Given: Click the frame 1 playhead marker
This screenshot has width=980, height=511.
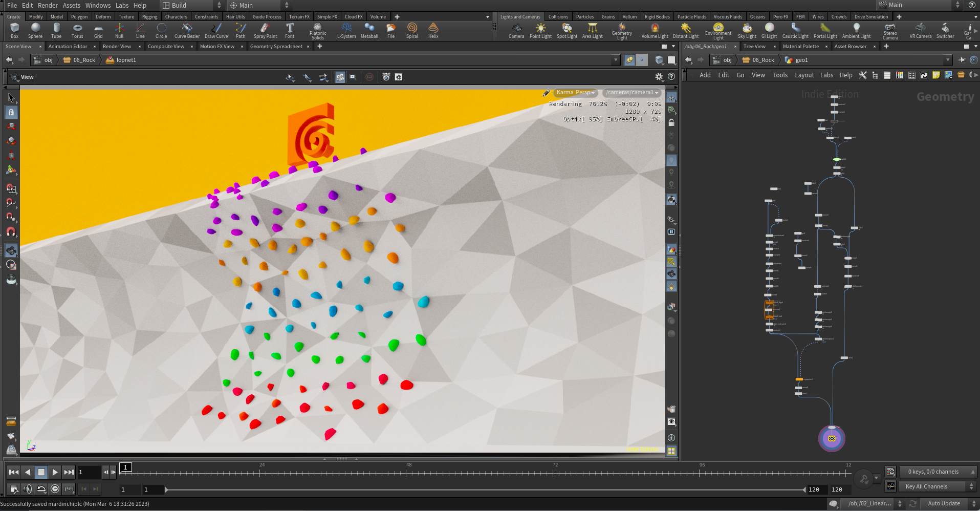Looking at the screenshot, I should click(125, 467).
